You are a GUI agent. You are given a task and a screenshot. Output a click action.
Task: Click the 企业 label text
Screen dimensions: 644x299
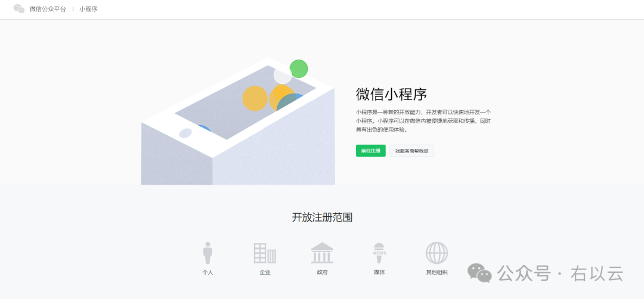(265, 272)
